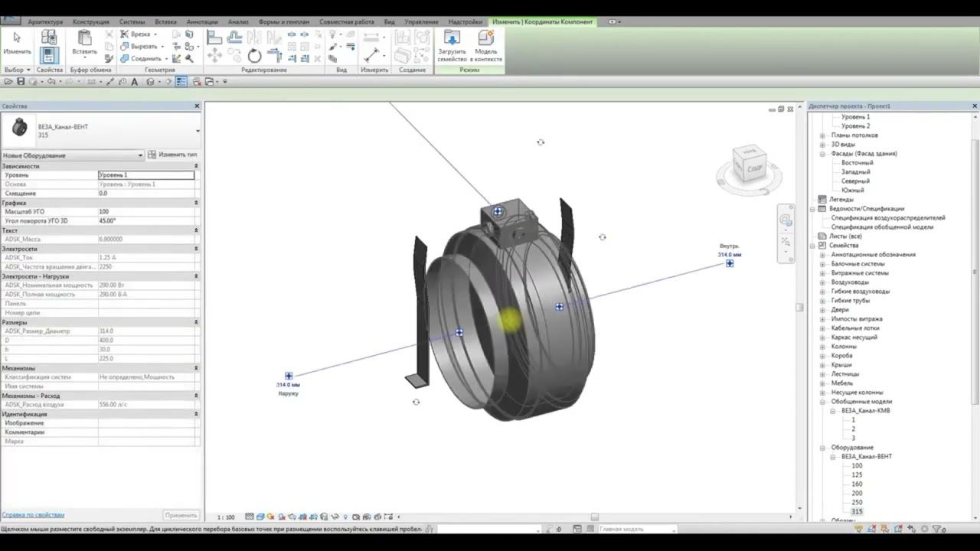This screenshot has width=980, height=551.
Task: Collapse the Электросети - Нагрузки section
Action: [196, 276]
